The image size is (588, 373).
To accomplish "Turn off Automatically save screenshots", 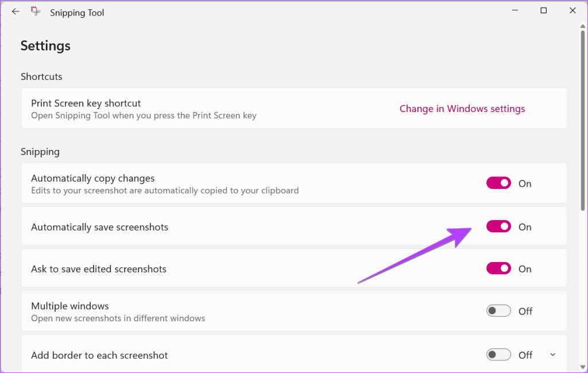I will point(498,226).
